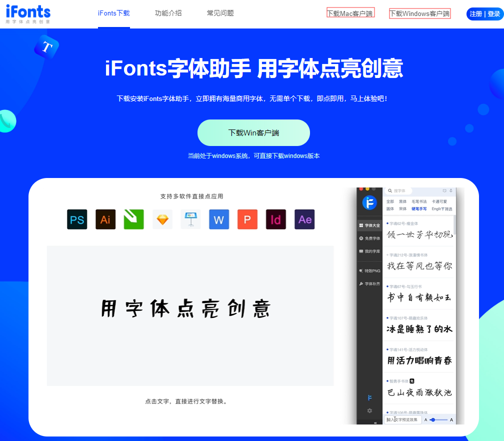The height and width of the screenshot is (441, 504).
Task: Click font name 字魂212号-浪漫情书体
Action: 408,255
